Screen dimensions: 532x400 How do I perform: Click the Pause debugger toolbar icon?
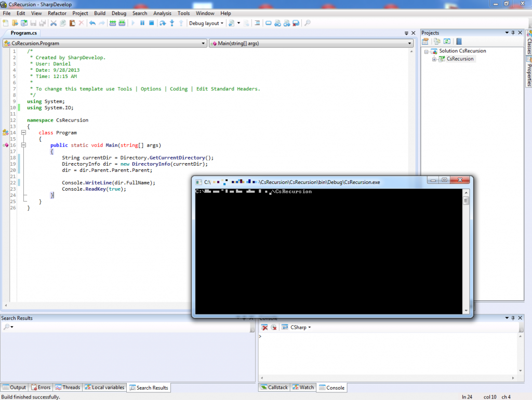click(x=142, y=23)
